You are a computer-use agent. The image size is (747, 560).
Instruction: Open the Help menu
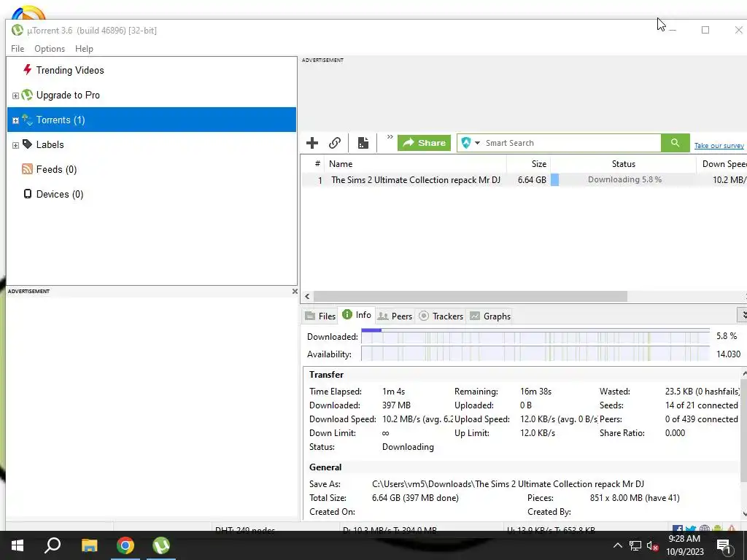tap(84, 49)
